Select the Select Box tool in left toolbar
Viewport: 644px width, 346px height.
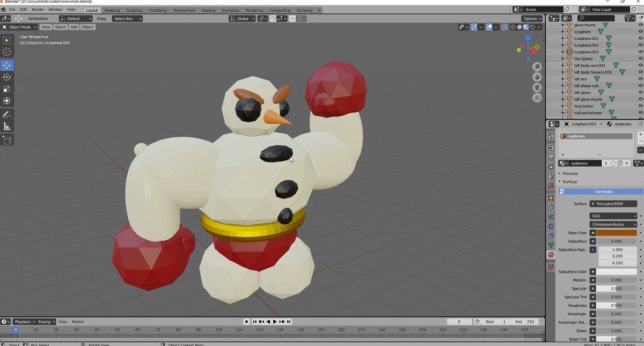(x=7, y=40)
